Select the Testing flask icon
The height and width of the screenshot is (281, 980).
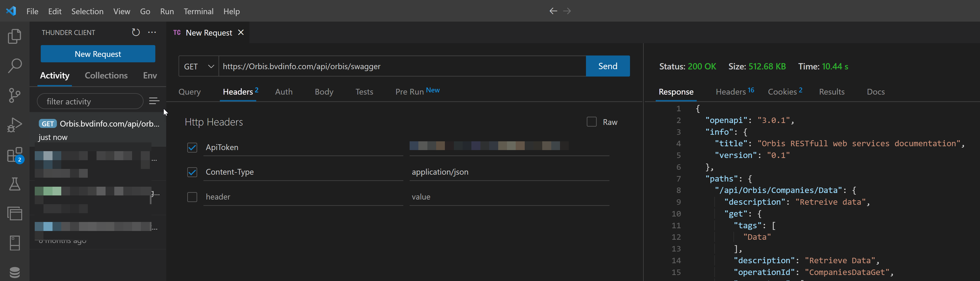point(14,184)
